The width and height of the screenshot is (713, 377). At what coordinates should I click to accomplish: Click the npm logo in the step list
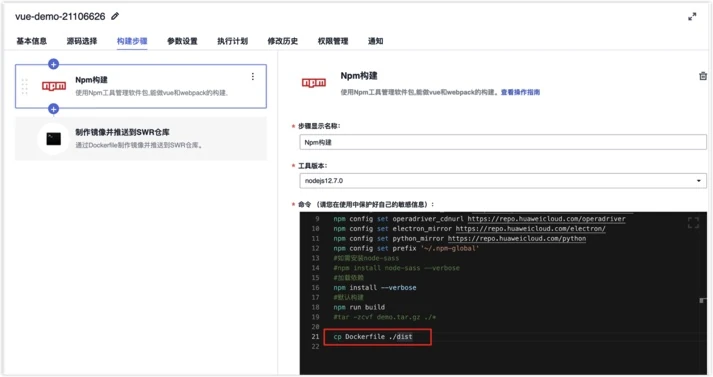[x=54, y=85]
